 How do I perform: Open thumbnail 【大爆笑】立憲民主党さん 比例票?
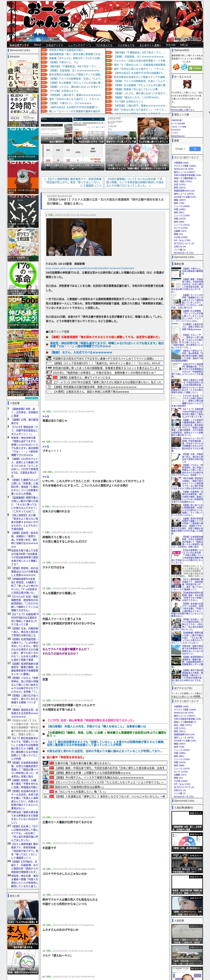73,157
